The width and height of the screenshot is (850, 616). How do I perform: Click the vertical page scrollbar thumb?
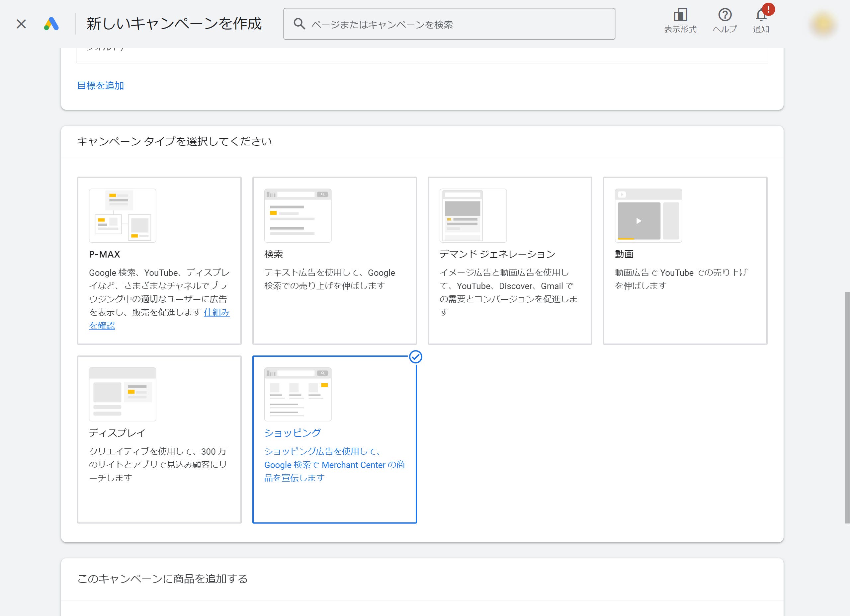pyautogui.click(x=847, y=407)
